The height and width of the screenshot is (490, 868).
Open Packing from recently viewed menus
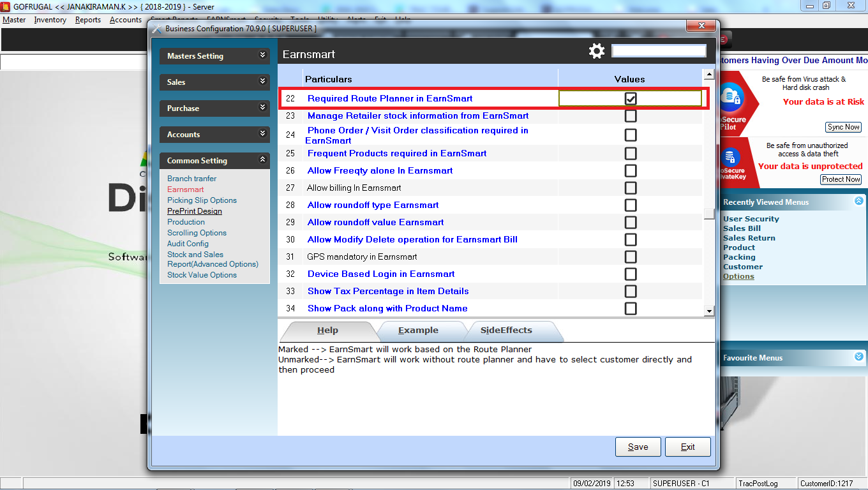point(739,257)
